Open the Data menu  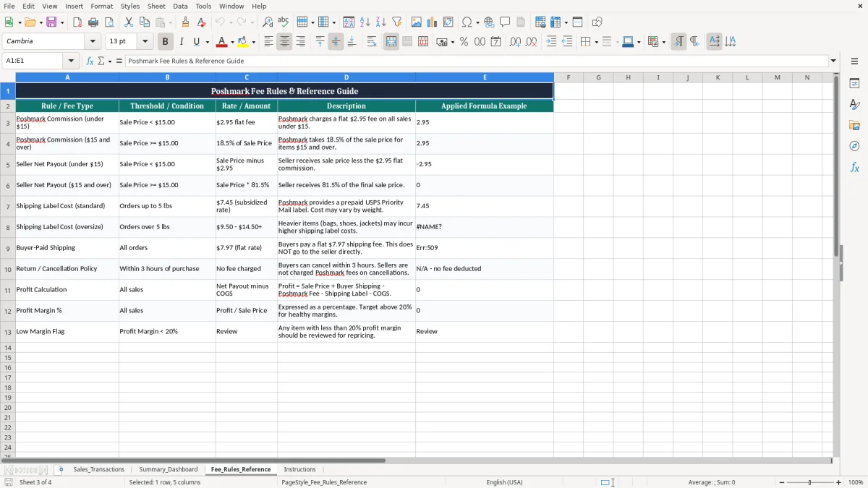180,6
